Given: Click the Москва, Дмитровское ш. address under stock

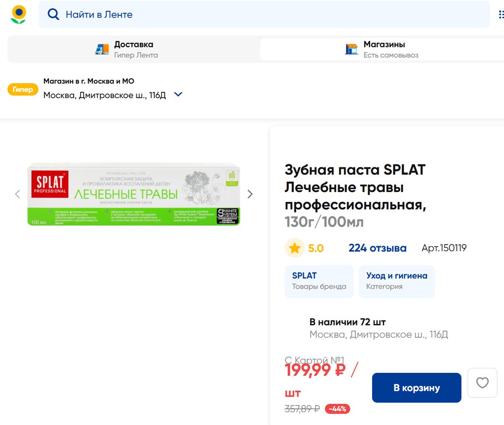Looking at the screenshot, I should pos(378,335).
